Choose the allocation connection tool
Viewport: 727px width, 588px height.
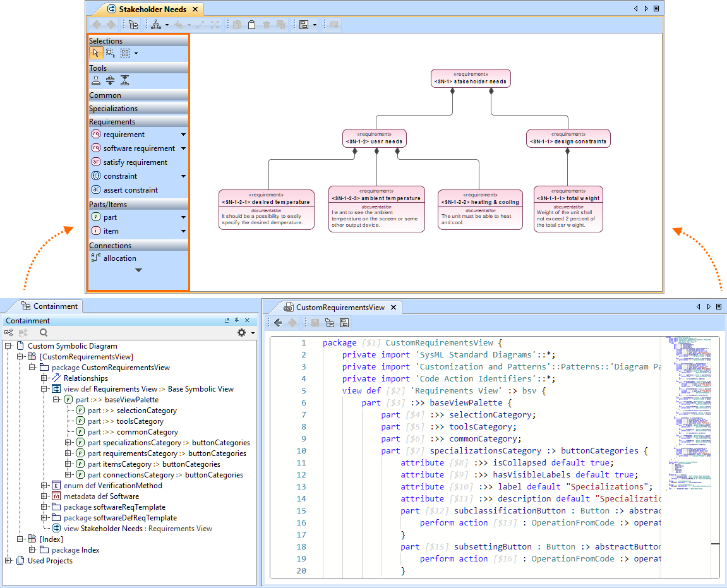click(119, 258)
